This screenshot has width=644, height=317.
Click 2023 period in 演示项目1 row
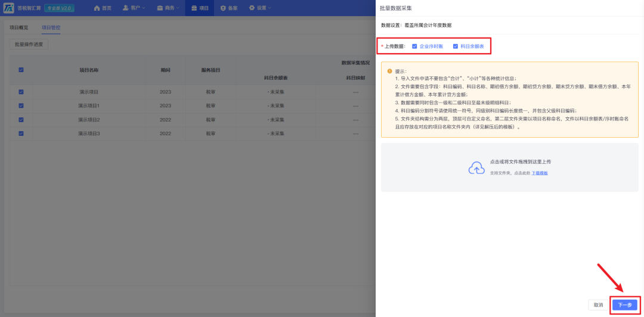(x=166, y=105)
